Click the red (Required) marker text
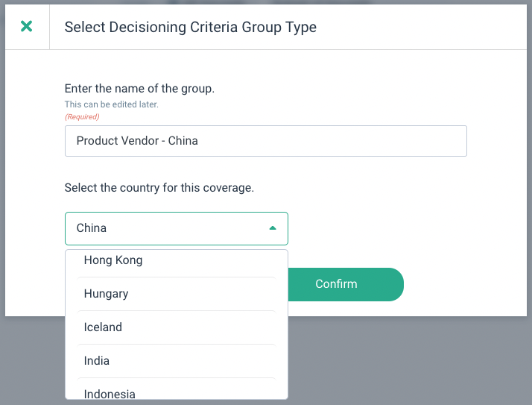 pyautogui.click(x=82, y=116)
